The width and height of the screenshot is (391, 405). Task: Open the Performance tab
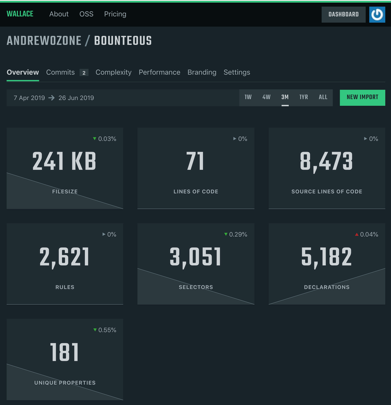pos(159,72)
